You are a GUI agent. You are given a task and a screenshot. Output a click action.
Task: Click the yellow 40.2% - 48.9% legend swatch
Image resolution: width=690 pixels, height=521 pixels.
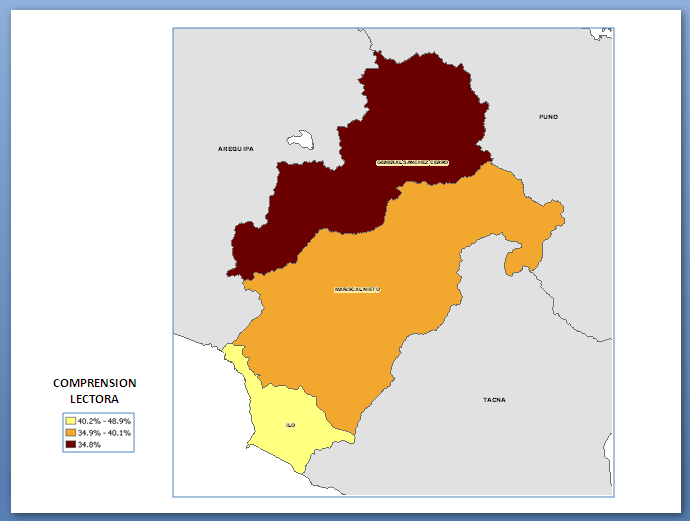[71, 421]
